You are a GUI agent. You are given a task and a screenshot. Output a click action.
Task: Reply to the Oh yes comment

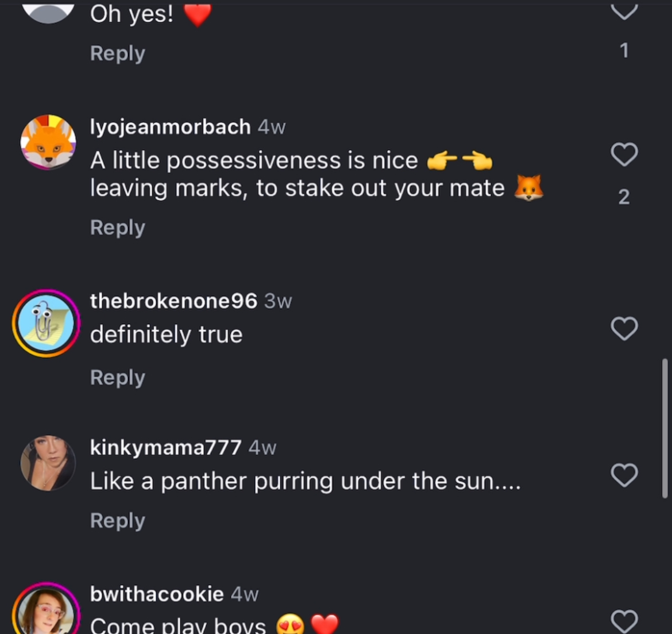point(117,53)
